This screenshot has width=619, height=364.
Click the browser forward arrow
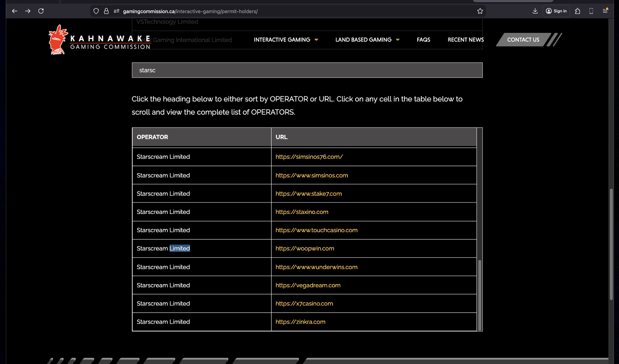point(28,11)
